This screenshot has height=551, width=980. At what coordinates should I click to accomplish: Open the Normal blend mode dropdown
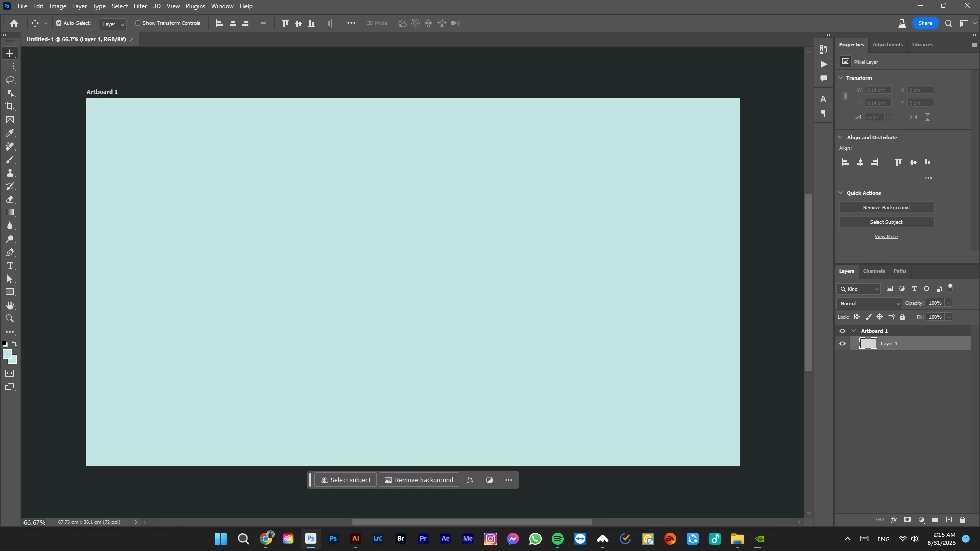click(869, 303)
